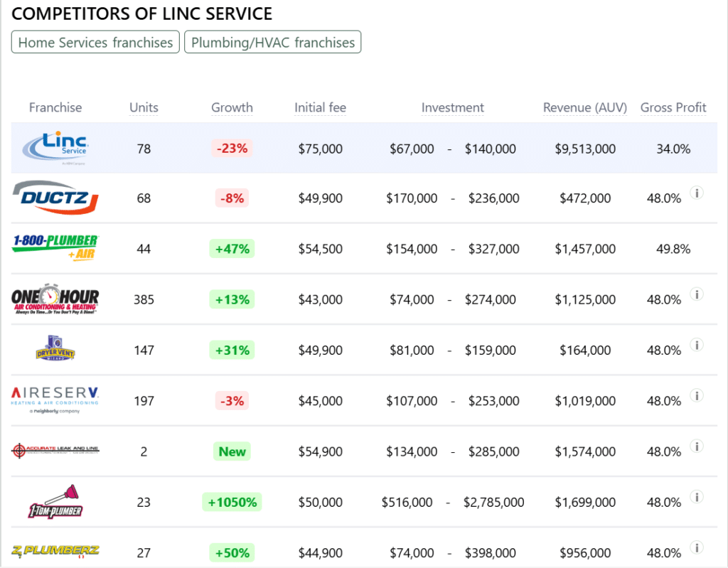728x568 pixels.
Task: Click the +1050% growth badge
Action: pyautogui.click(x=232, y=502)
